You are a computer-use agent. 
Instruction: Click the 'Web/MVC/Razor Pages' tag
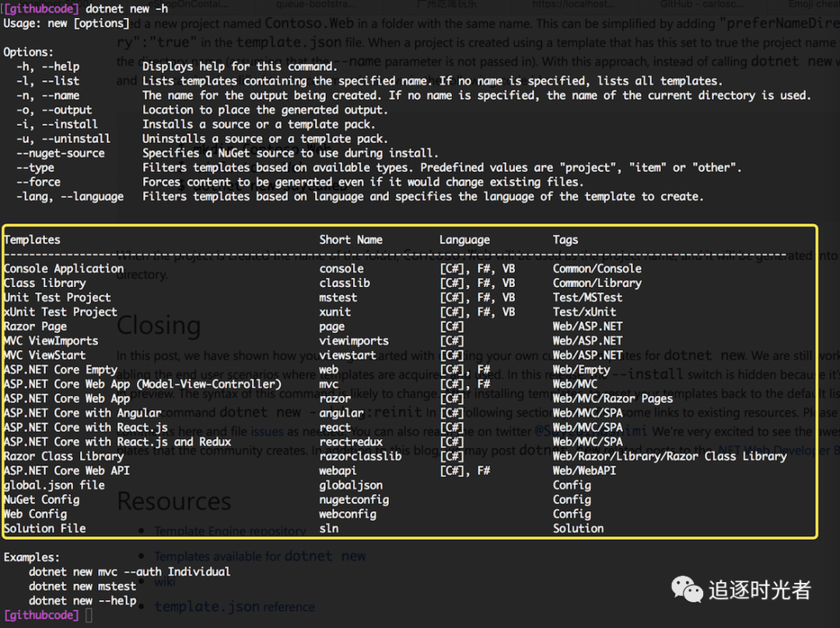(613, 398)
